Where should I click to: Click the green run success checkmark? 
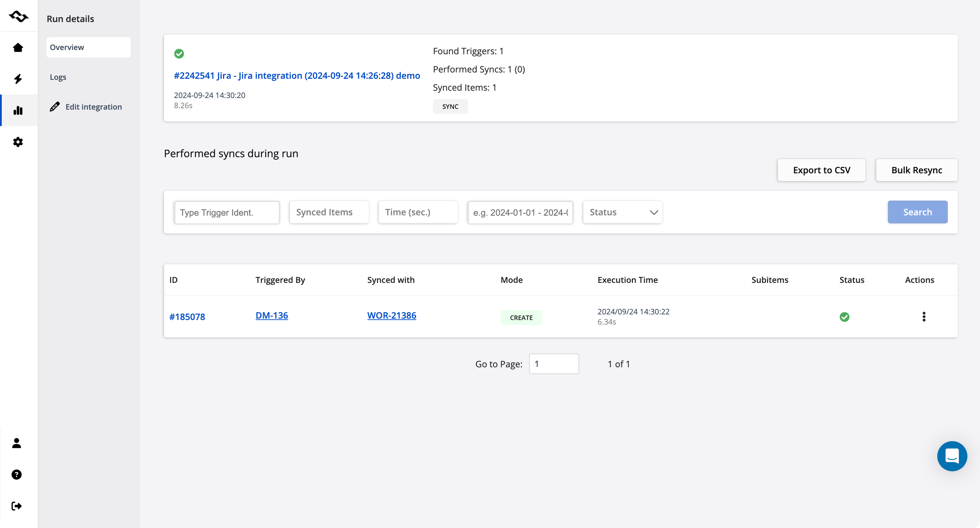tap(179, 54)
